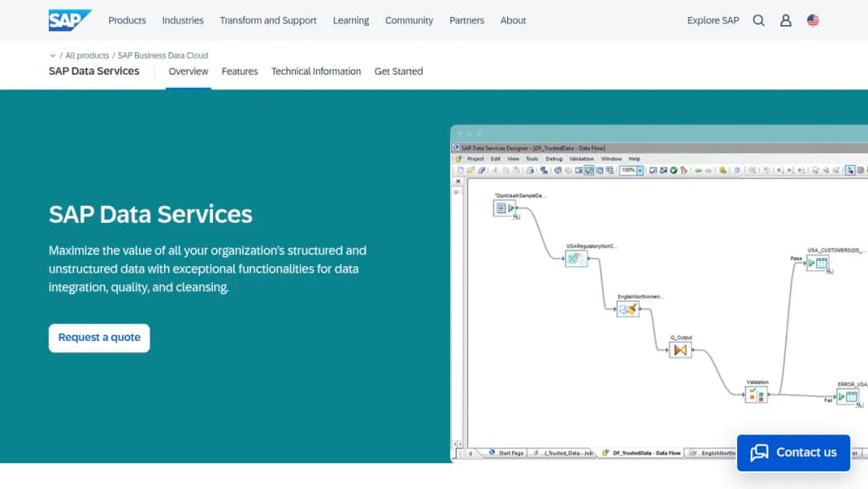
Task: Open the Validation menu in Designer
Action: click(x=581, y=159)
